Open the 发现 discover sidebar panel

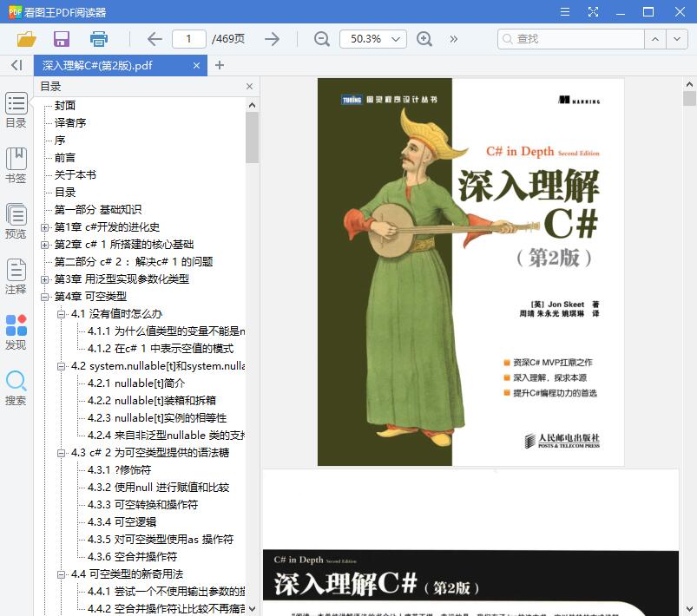tap(16, 332)
